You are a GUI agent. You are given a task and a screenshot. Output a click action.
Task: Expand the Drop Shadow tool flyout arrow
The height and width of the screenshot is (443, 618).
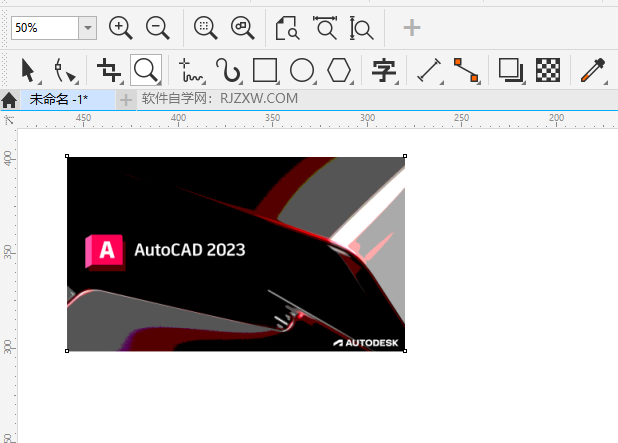pos(523,82)
